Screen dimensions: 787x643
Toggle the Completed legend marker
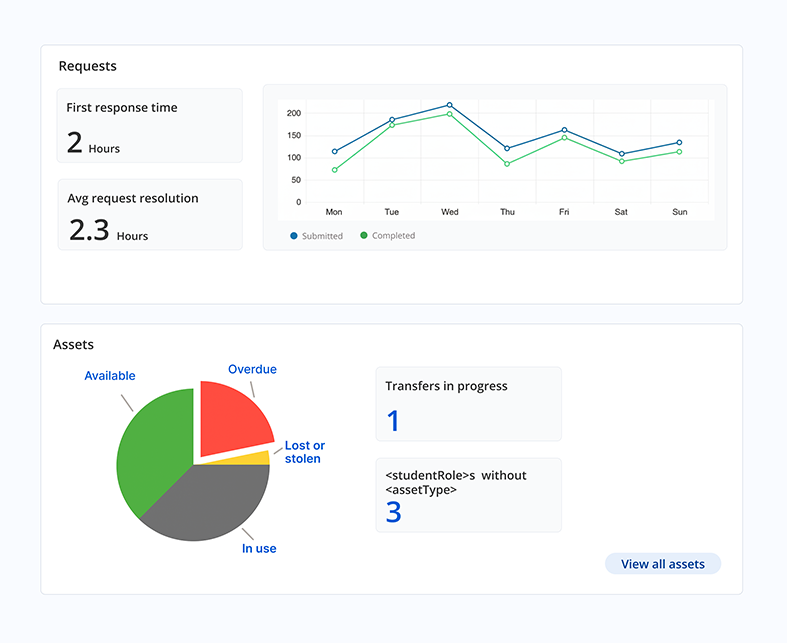click(x=364, y=236)
